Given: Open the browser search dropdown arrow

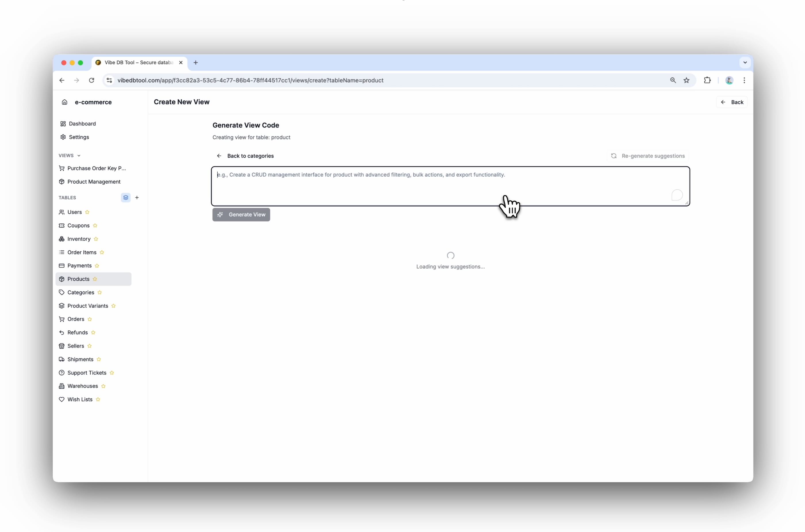Looking at the screenshot, I should point(745,62).
